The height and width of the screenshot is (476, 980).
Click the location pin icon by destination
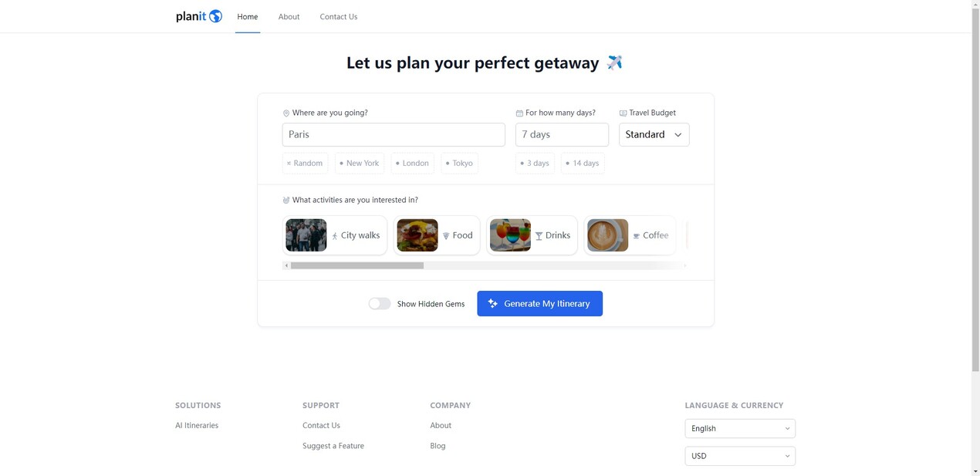286,113
